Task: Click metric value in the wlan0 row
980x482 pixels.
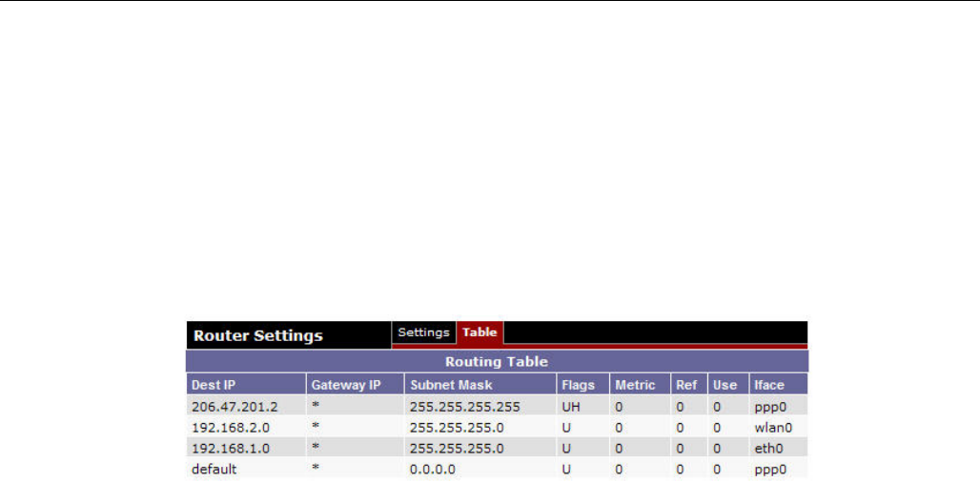Action: point(618,428)
